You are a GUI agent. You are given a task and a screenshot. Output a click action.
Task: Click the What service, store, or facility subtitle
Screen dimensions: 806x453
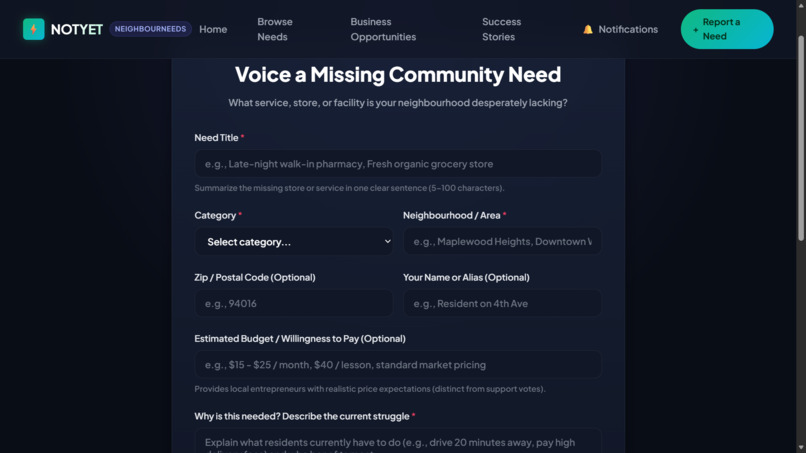point(398,103)
